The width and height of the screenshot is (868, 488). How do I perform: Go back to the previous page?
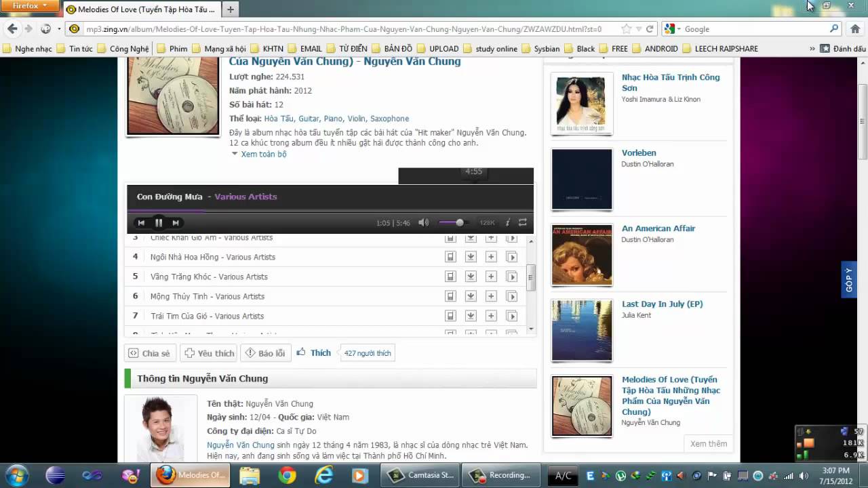[x=12, y=29]
